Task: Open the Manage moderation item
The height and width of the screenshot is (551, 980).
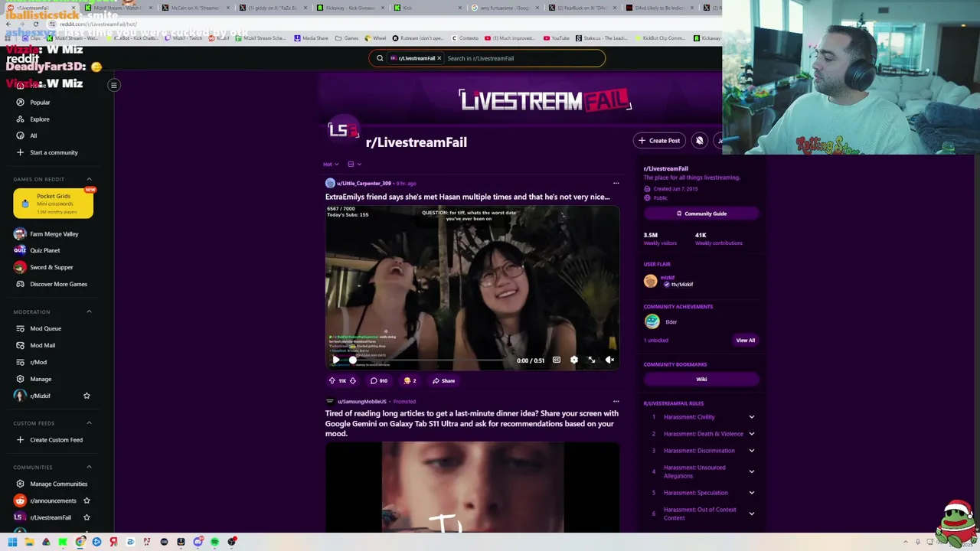Action: coord(34,379)
